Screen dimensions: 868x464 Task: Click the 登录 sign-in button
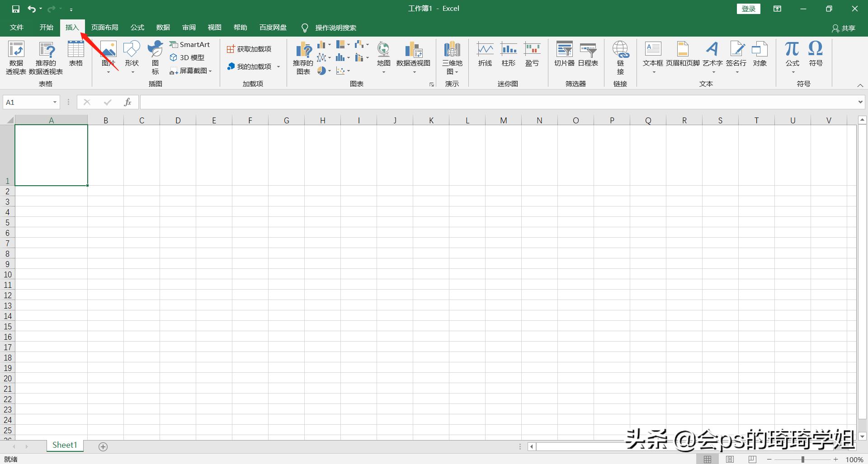click(748, 8)
